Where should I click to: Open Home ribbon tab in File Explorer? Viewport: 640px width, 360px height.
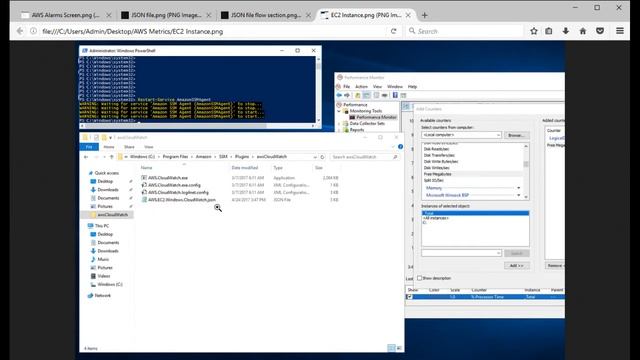click(109, 147)
